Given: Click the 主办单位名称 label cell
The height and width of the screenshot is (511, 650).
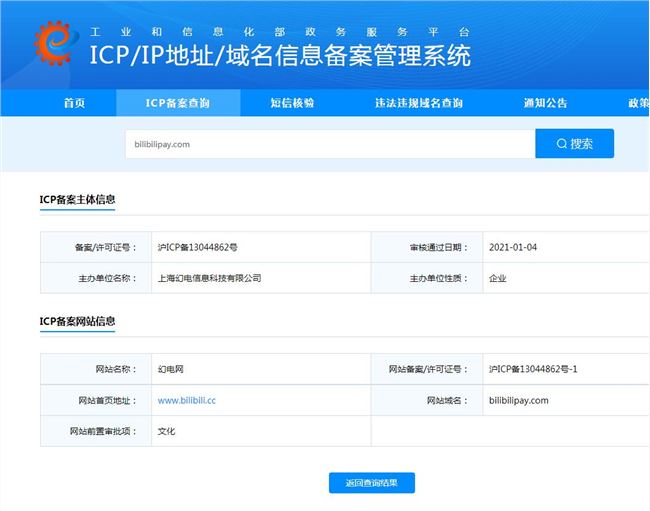Looking at the screenshot, I should pyautogui.click(x=96, y=278).
